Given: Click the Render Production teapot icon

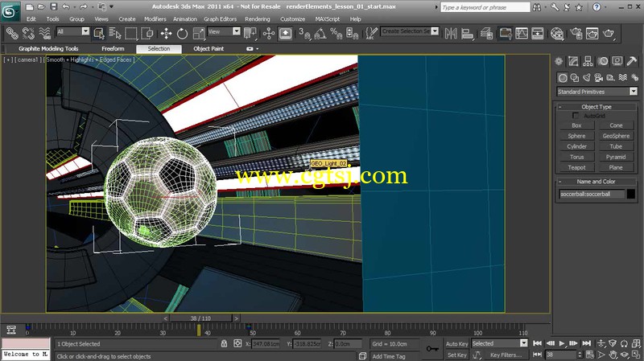Looking at the screenshot, I should click(x=609, y=33).
